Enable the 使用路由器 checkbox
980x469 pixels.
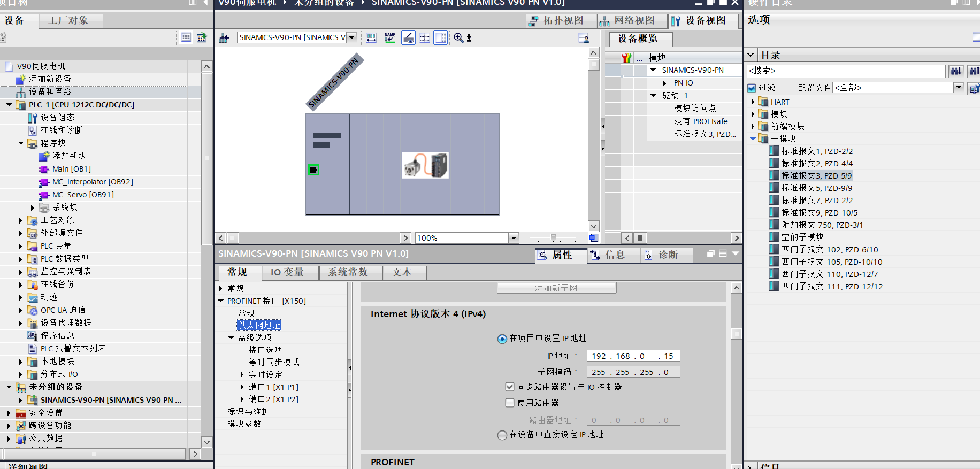click(510, 403)
